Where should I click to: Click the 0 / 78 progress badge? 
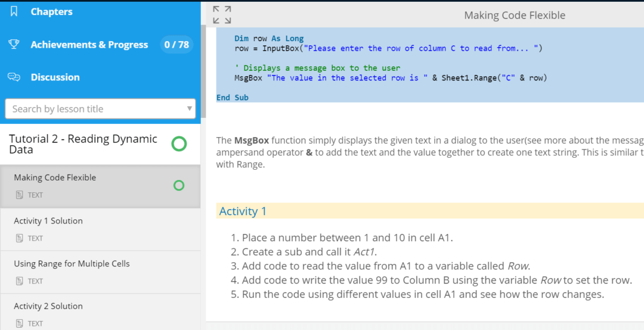(177, 45)
